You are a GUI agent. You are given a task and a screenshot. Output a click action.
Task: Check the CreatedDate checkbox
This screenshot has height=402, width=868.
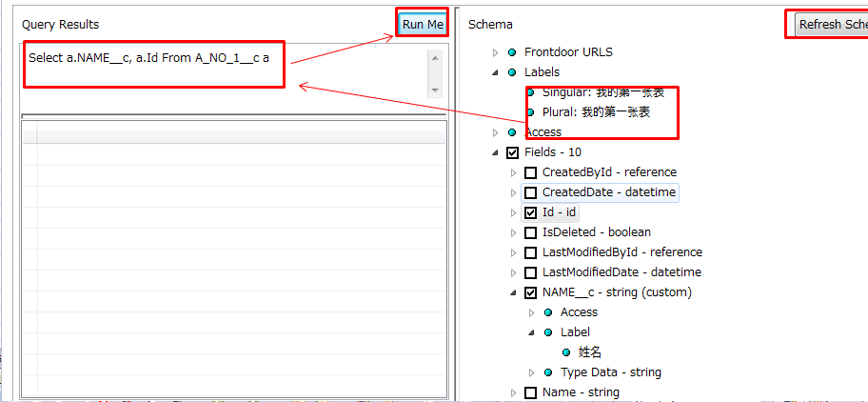pyautogui.click(x=530, y=192)
